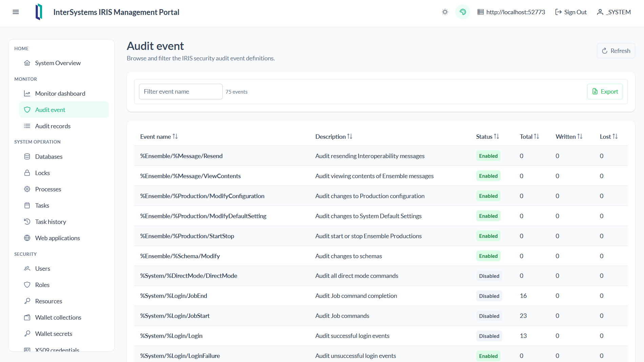This screenshot has height=362, width=644.
Task: Click the Export spreadsheet file icon
Action: tap(595, 92)
